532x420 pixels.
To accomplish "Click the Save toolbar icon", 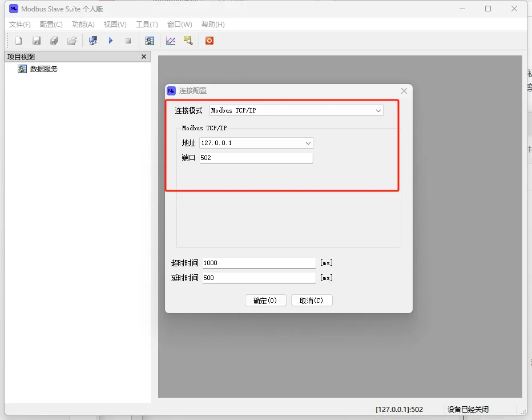I will coord(37,41).
